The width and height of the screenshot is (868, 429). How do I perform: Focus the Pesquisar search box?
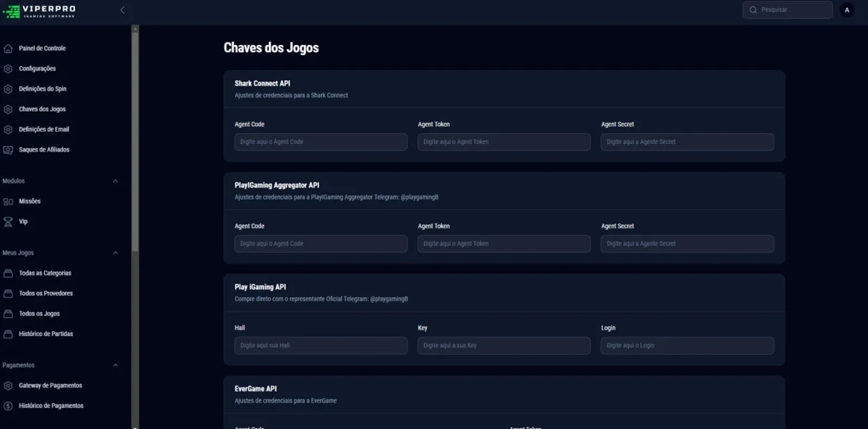pos(787,10)
